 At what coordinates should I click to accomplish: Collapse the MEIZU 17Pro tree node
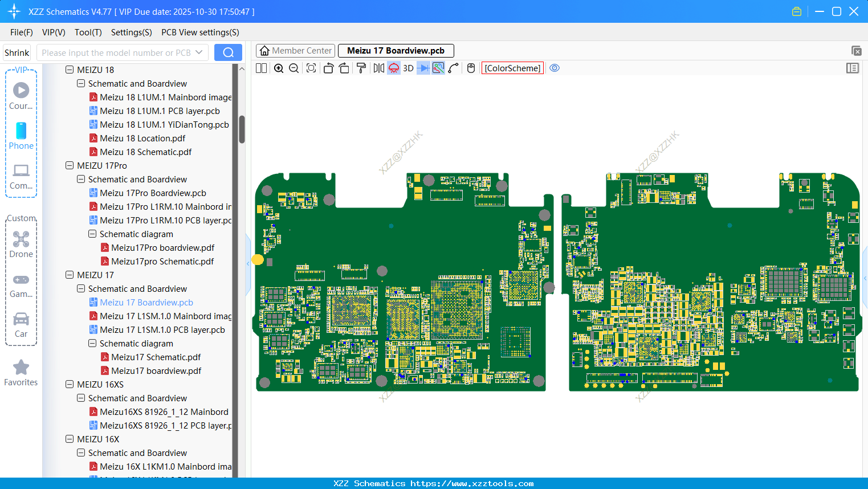tap(70, 165)
